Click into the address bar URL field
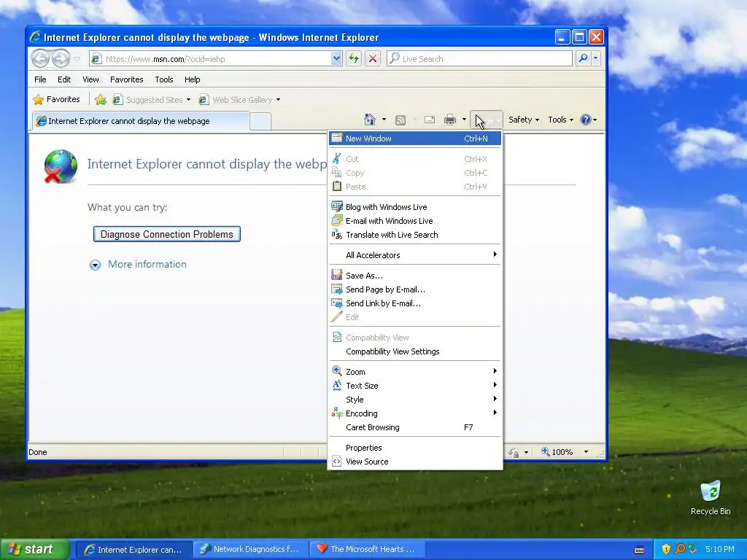This screenshot has height=560, width=747. [x=212, y=58]
